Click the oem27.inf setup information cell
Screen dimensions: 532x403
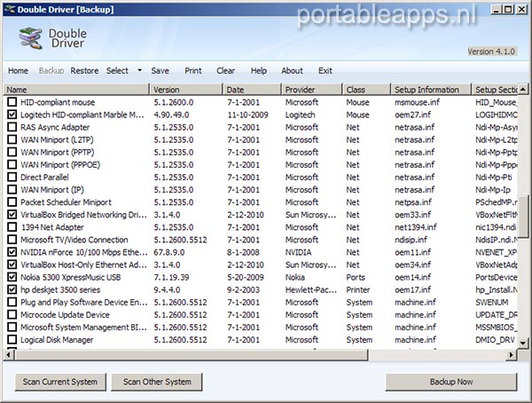coord(412,115)
